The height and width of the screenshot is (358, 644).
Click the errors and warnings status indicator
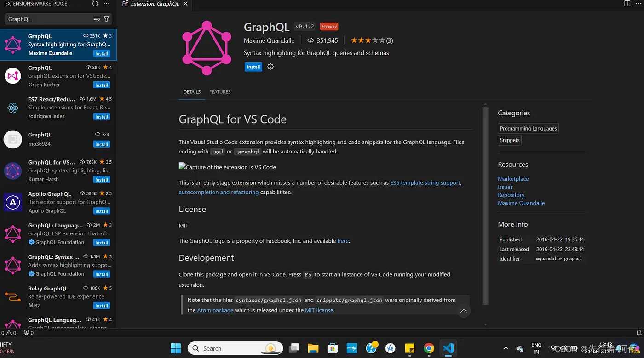pyautogui.click(x=8, y=332)
